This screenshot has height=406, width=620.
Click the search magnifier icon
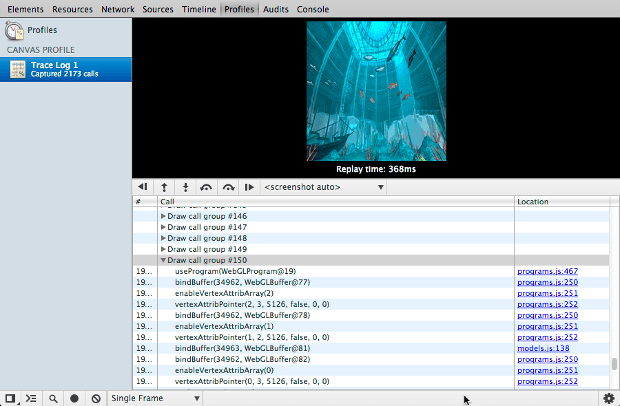53,398
